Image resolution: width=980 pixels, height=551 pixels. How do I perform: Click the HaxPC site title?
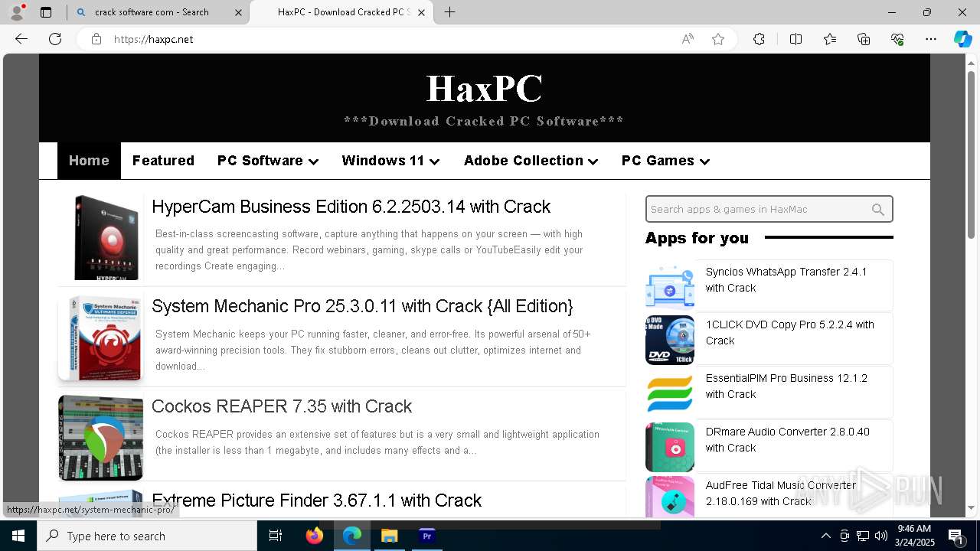(484, 89)
